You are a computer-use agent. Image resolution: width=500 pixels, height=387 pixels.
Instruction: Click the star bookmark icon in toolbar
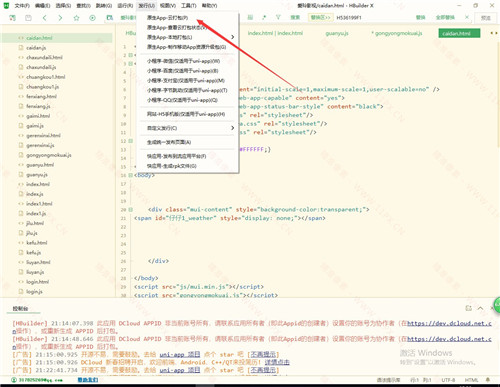coord(76,18)
